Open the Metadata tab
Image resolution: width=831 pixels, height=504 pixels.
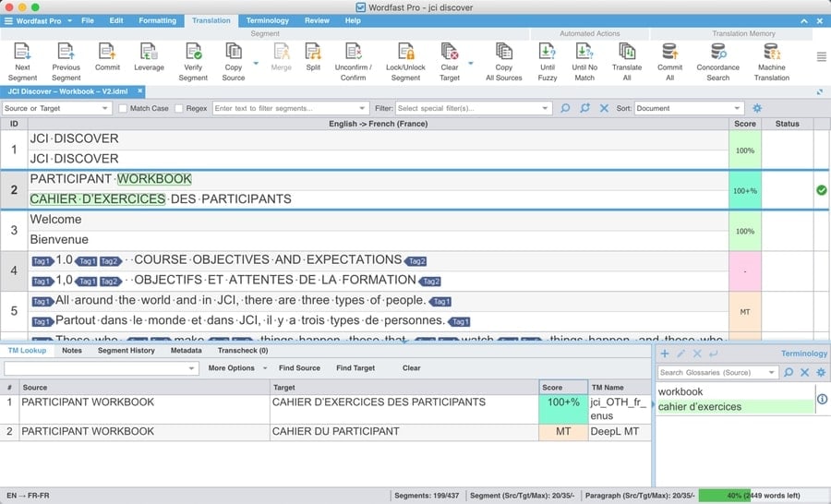[x=186, y=351]
